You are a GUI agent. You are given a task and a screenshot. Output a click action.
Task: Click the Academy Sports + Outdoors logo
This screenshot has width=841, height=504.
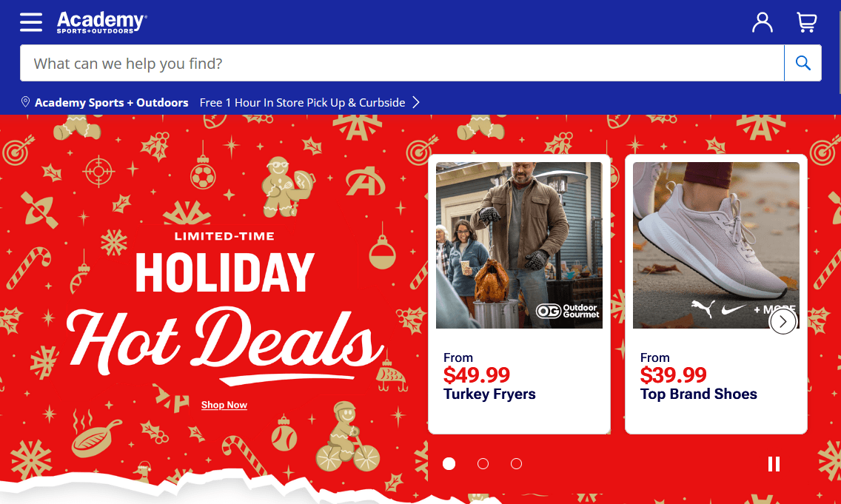[x=101, y=22]
